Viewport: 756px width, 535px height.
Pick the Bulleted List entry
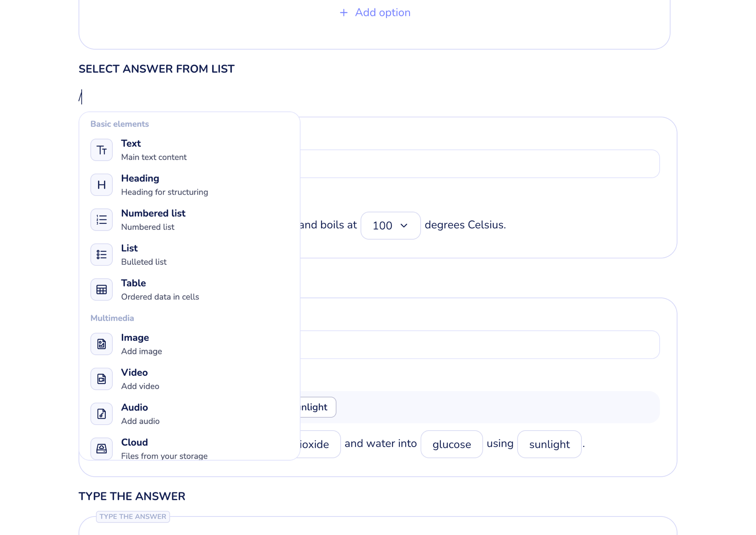click(x=189, y=254)
